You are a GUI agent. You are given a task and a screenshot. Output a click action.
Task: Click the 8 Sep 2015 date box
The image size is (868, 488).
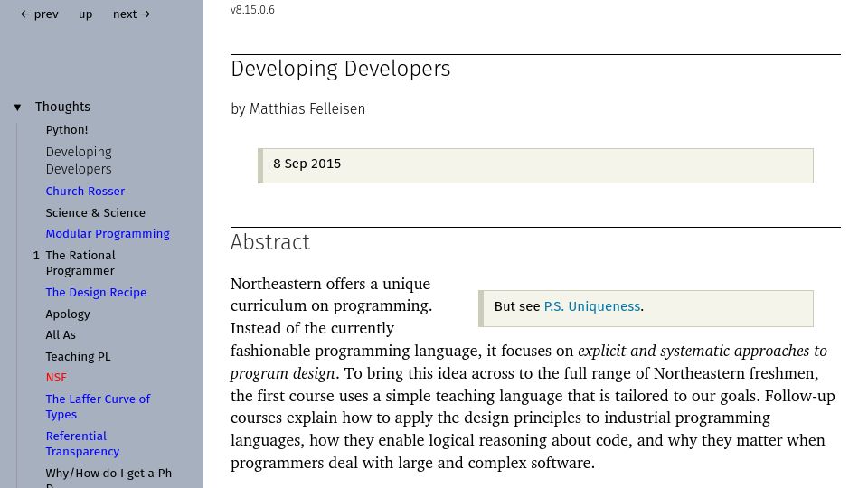click(x=535, y=165)
